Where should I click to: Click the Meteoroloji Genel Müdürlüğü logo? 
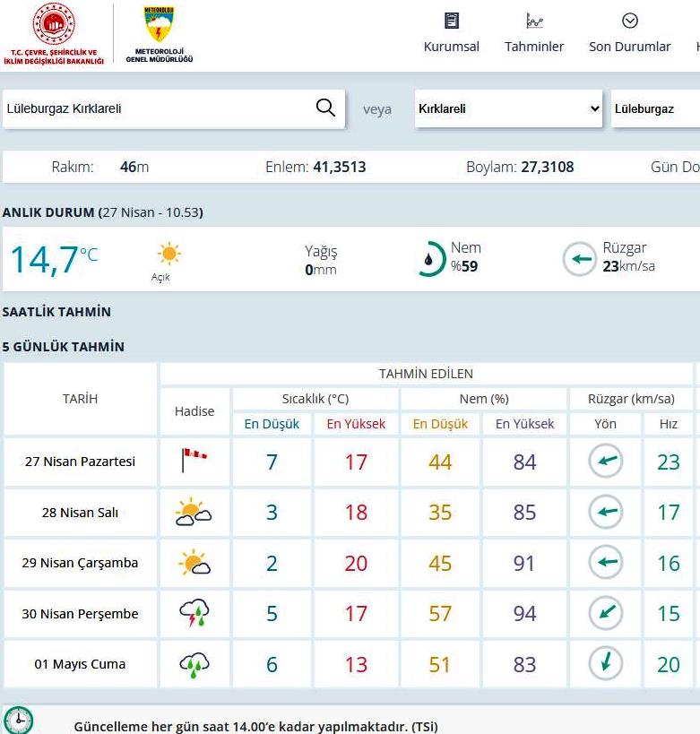click(x=159, y=34)
